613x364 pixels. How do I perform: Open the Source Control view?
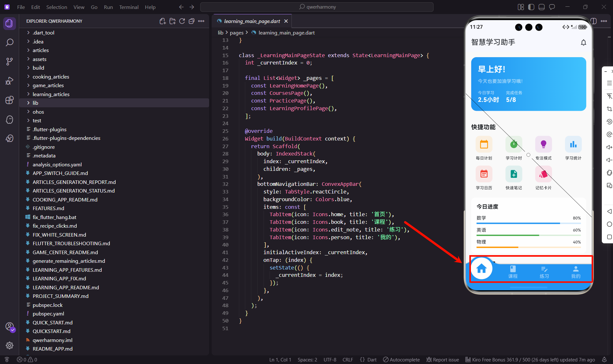pyautogui.click(x=10, y=61)
